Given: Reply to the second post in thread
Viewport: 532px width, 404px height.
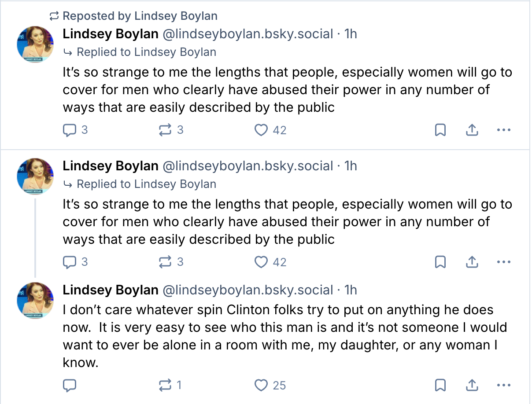Looking at the screenshot, I should pos(70,262).
